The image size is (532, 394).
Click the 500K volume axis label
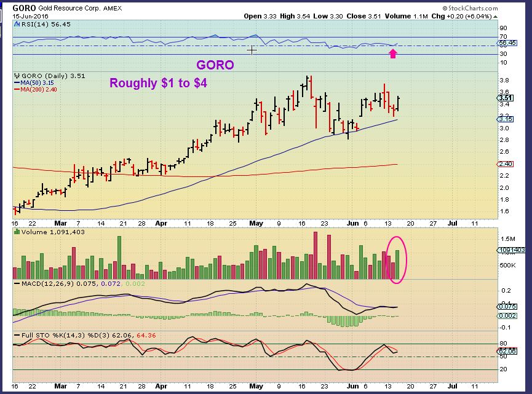pos(507,265)
